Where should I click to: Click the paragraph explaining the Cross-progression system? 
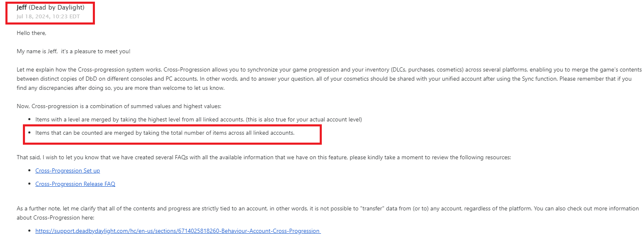(x=329, y=79)
